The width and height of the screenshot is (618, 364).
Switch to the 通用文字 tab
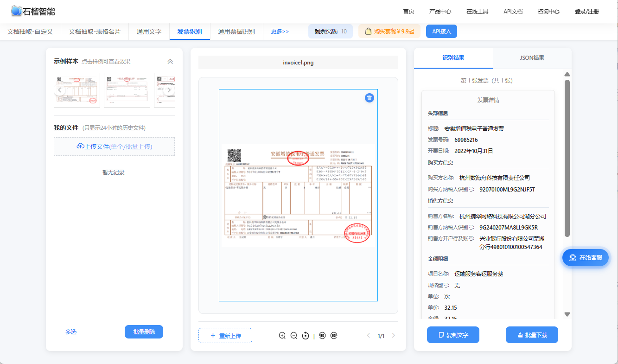click(149, 32)
